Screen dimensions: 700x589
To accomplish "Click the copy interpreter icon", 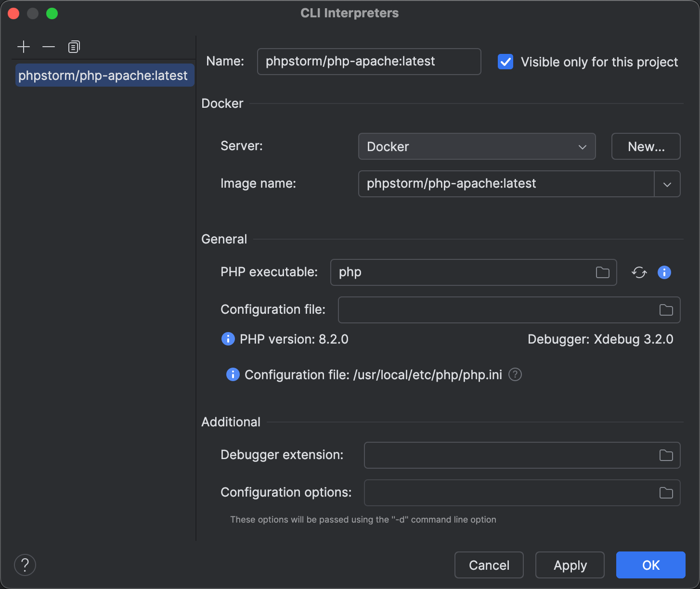I will (x=74, y=47).
